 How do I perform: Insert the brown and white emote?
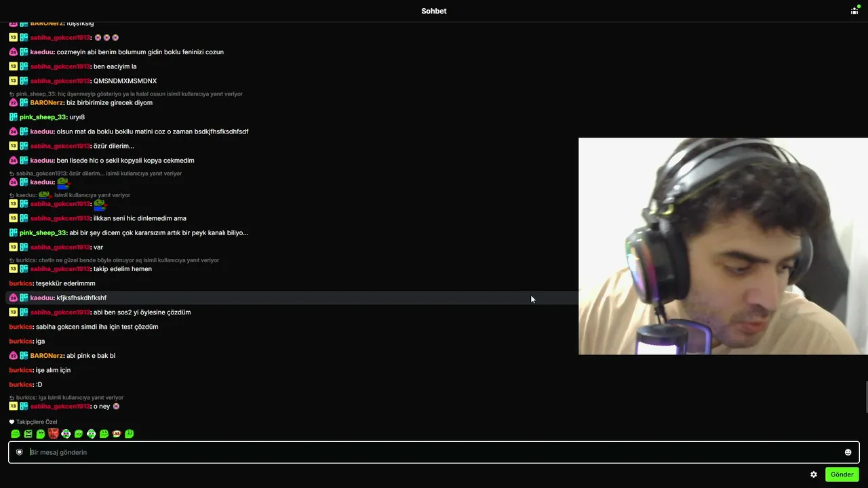click(x=117, y=434)
